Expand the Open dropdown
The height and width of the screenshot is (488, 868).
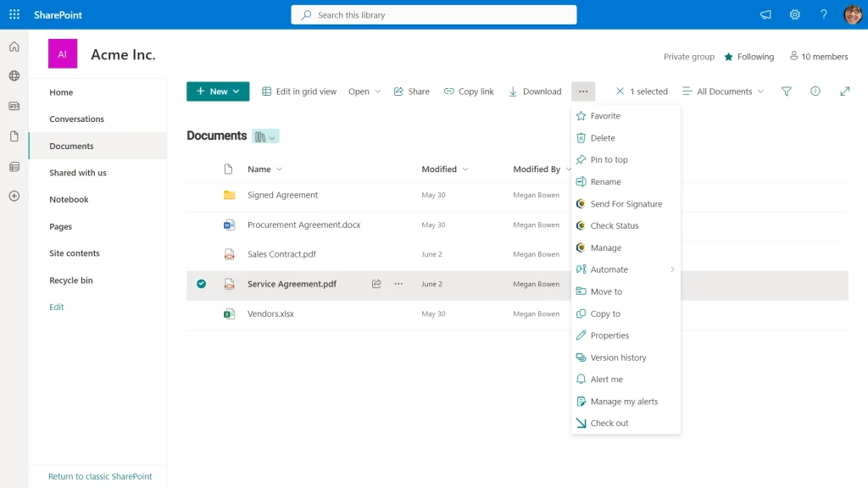pyautogui.click(x=378, y=91)
